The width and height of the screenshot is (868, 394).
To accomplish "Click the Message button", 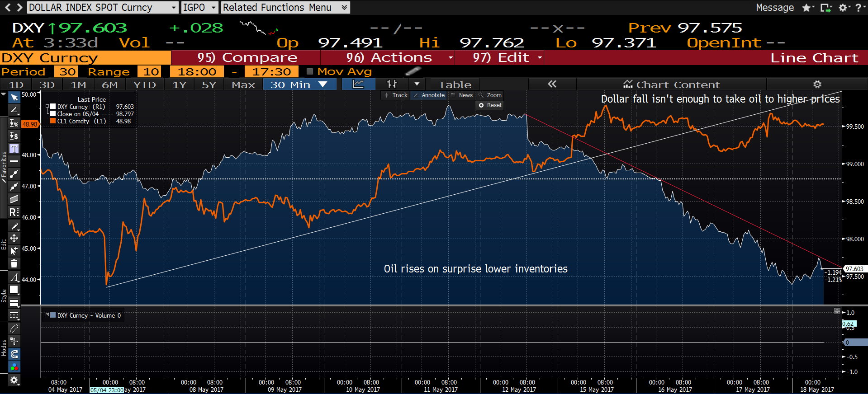I will coord(775,8).
